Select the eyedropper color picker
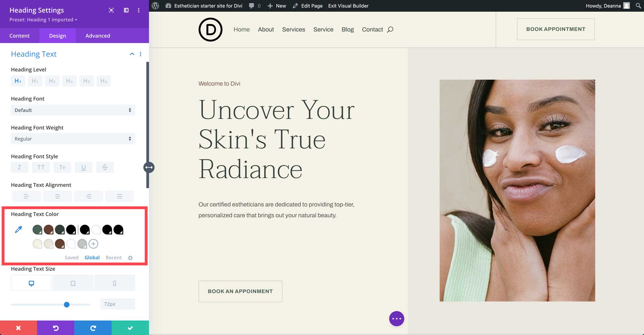Viewport: 644px width, 335px height. tap(18, 229)
